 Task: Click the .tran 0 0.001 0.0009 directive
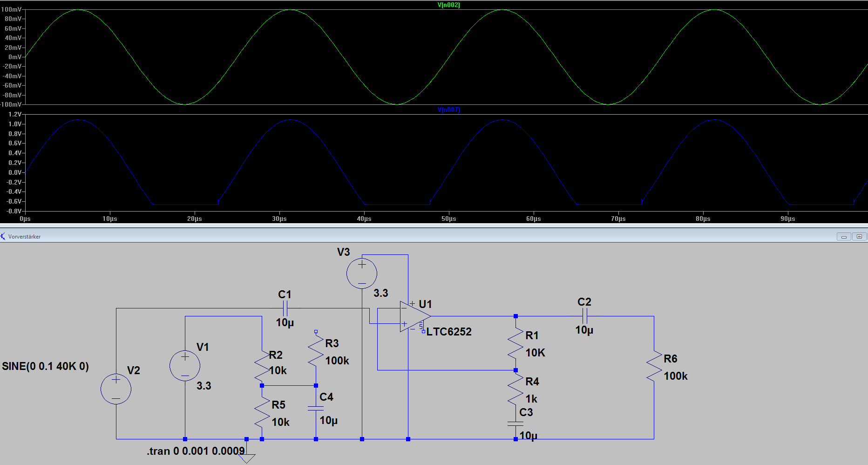point(196,451)
